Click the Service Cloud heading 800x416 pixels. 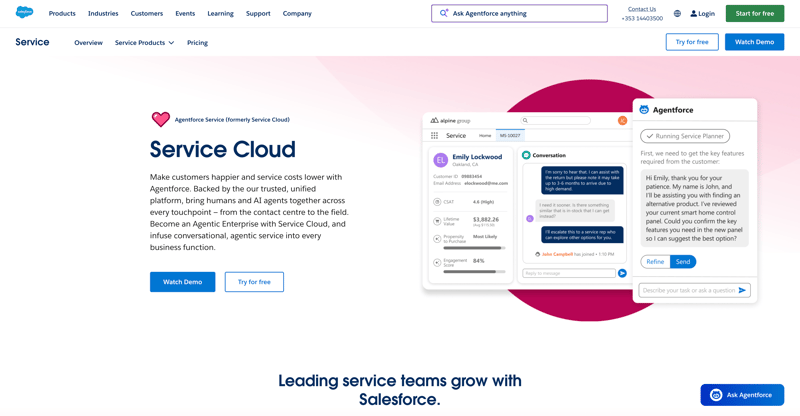pyautogui.click(x=222, y=150)
